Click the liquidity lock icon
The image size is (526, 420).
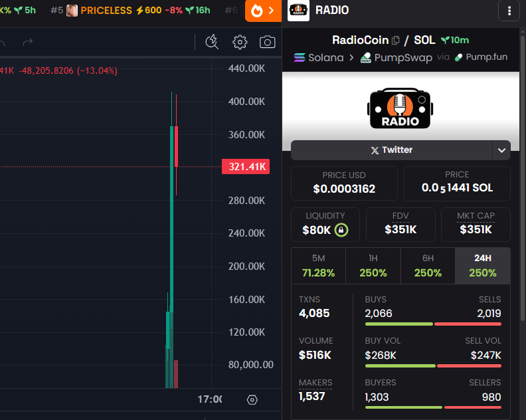pyautogui.click(x=341, y=230)
